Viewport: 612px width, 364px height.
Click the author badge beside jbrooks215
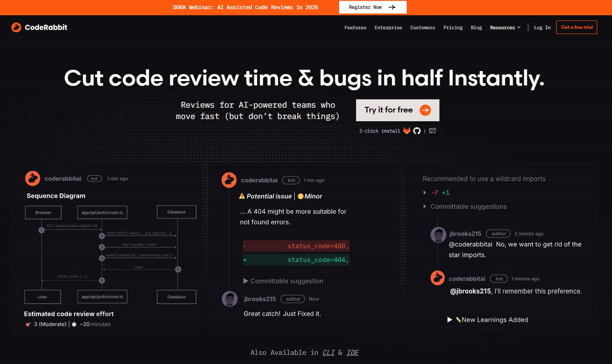tap(292, 299)
